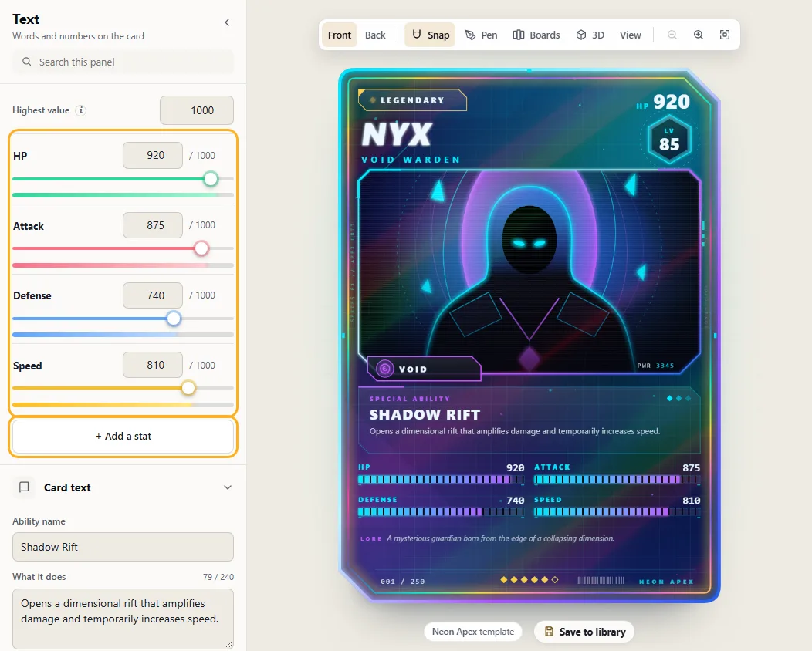812x651 pixels.
Task: Select the Pen toolbar item
Action: (481, 35)
